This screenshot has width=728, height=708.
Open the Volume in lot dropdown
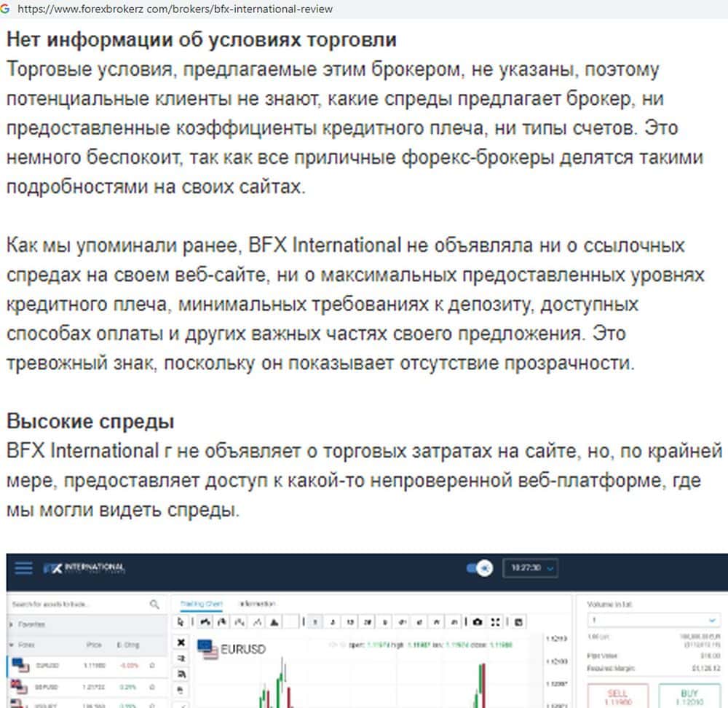[x=654, y=620]
